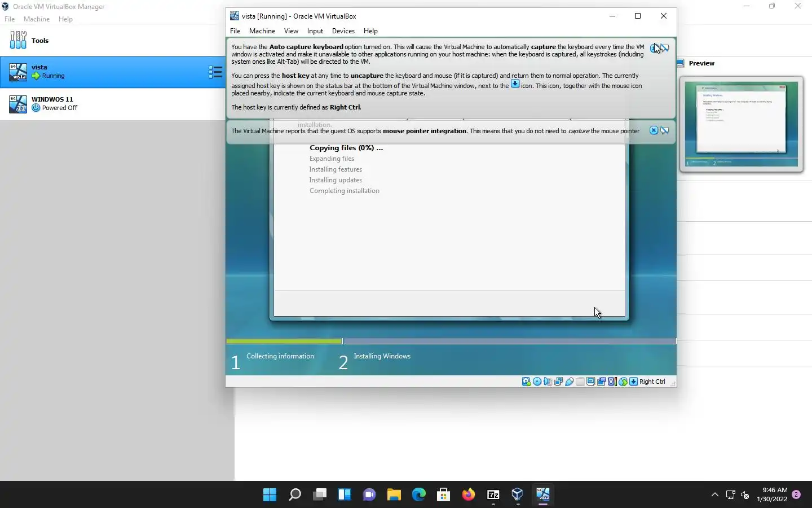Screen dimensions: 812x508
Task: Open the Help menu in the vista VM window
Action: (x=370, y=31)
